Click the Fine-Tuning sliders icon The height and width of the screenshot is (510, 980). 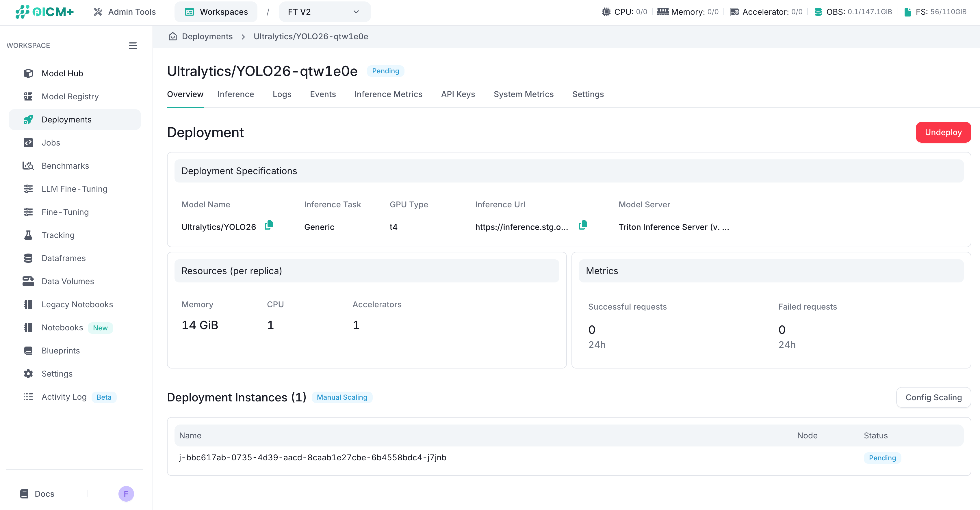click(x=28, y=212)
